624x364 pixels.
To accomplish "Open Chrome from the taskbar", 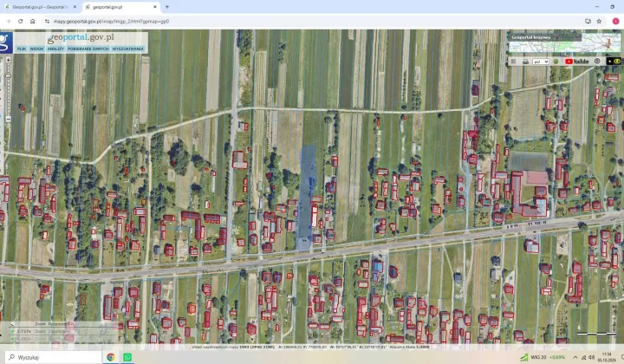I will point(111,357).
